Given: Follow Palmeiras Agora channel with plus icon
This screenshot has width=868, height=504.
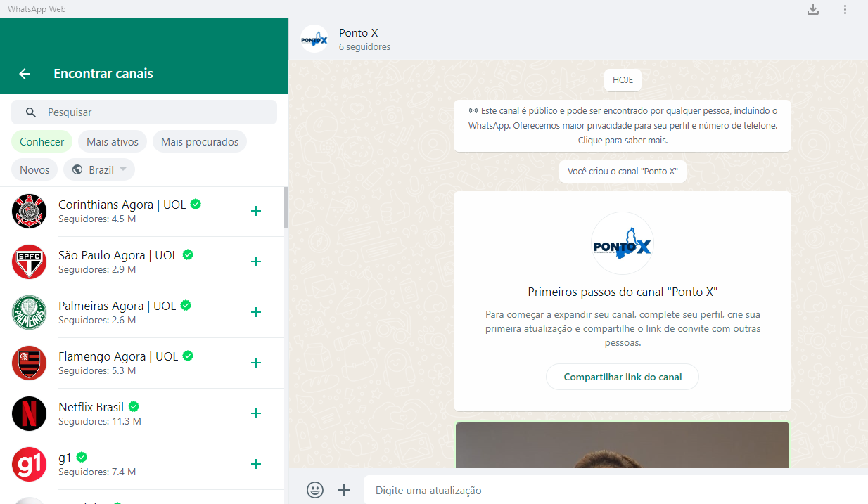Looking at the screenshot, I should [x=256, y=312].
